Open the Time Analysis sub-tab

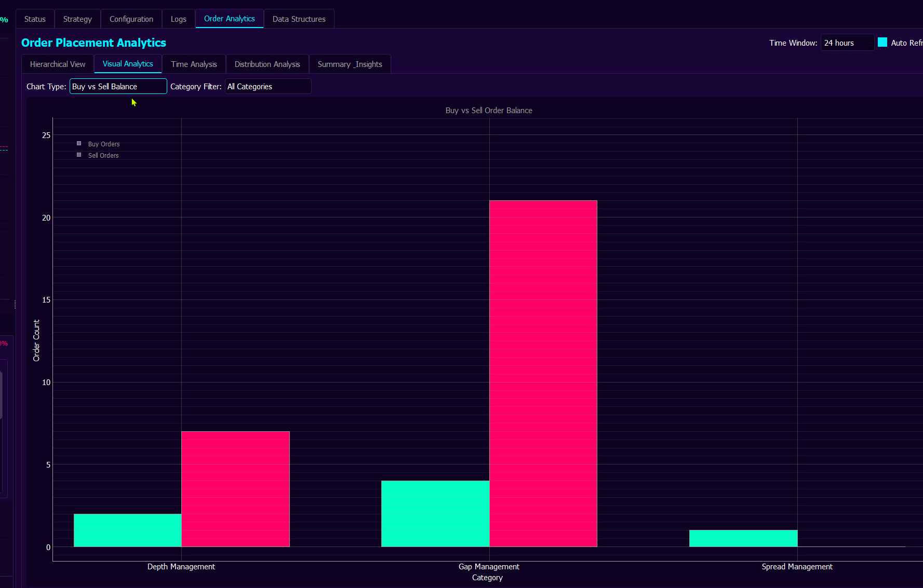(194, 64)
